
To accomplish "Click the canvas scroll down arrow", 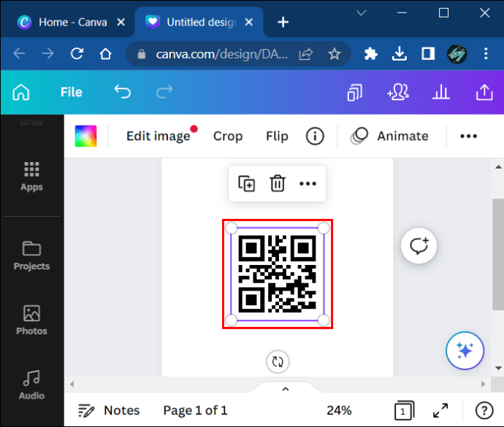I will tap(498, 368).
